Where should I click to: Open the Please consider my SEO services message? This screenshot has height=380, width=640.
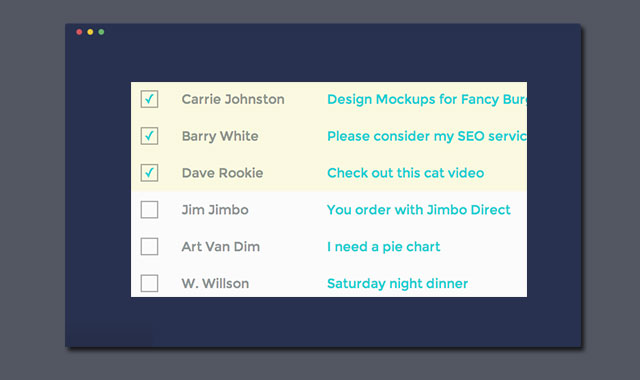coord(427,136)
